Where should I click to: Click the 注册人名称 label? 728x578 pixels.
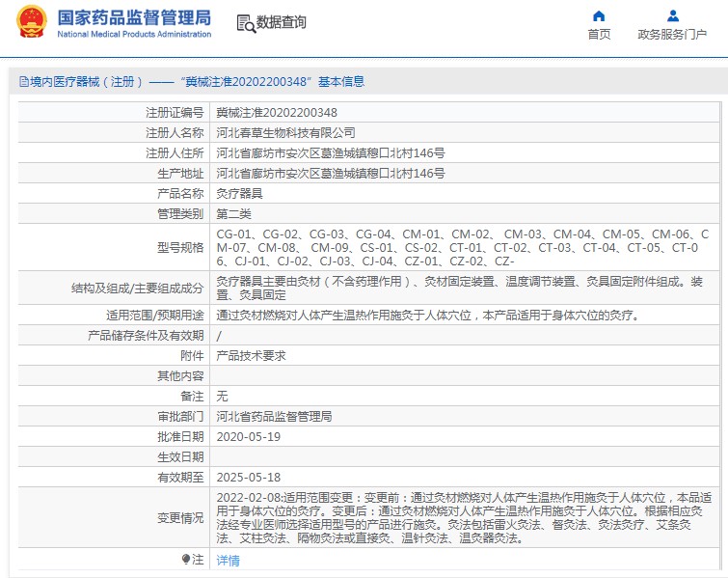tap(175, 133)
